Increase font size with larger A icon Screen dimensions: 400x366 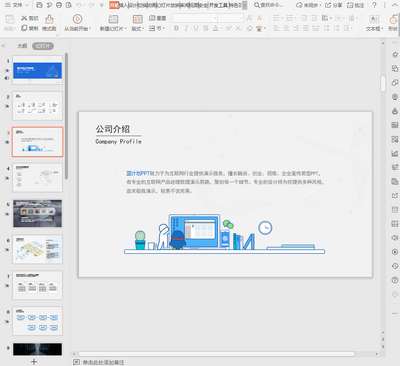point(249,18)
